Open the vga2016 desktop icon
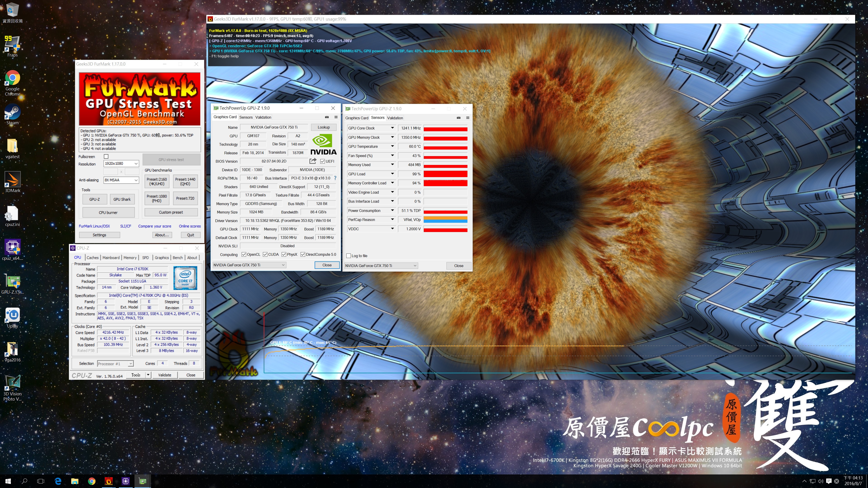The image size is (868, 488). coord(12,352)
